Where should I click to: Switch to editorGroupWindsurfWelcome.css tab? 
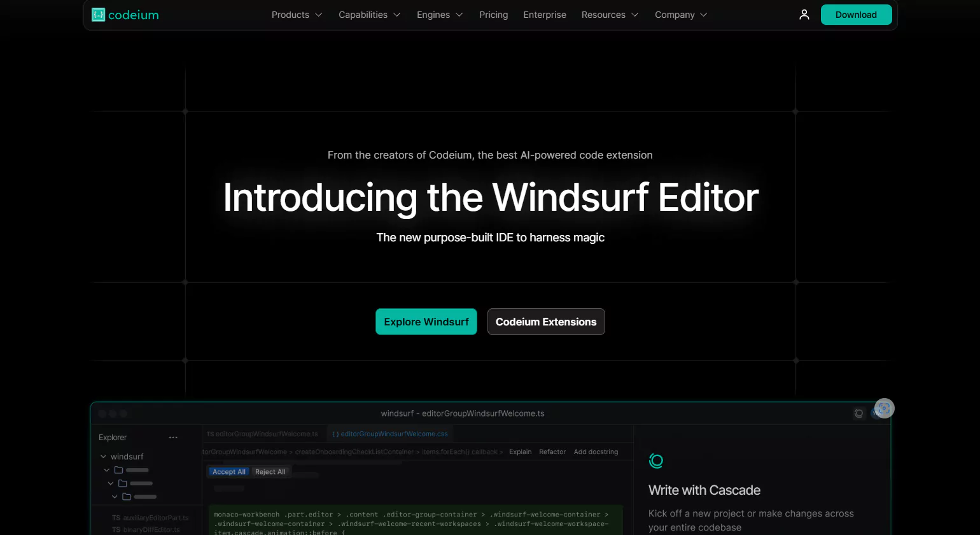pos(389,434)
